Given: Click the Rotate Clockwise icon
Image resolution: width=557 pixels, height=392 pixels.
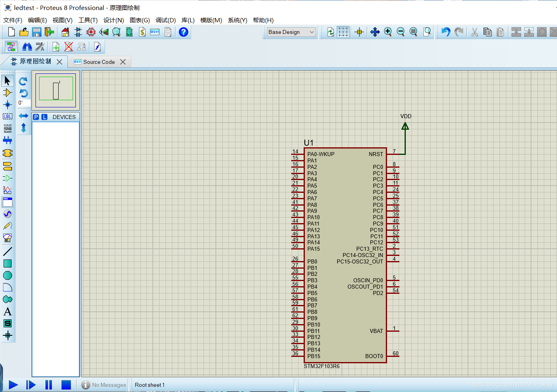Looking at the screenshot, I should 24,81.
